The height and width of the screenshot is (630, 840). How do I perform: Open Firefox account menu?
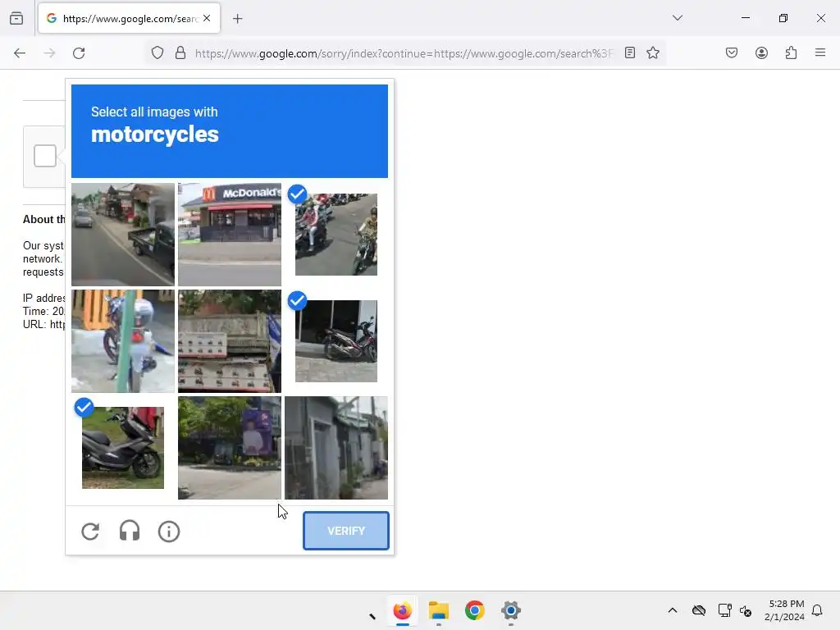pos(761,52)
